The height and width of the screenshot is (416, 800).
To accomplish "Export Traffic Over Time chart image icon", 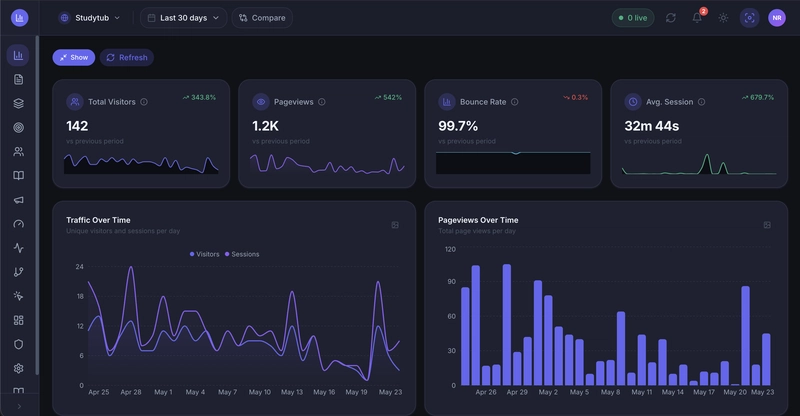I will pos(395,225).
